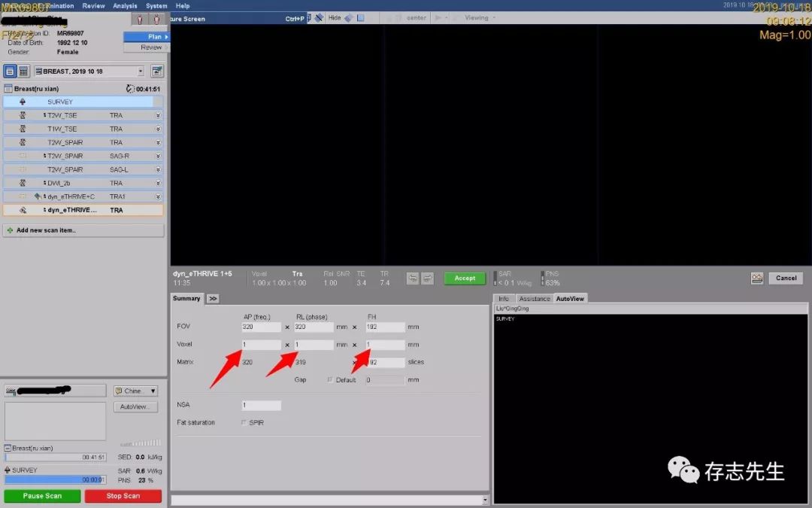Screen dimensions: 812x508
Task: Switch to the exam list view icon
Action: click(10, 71)
